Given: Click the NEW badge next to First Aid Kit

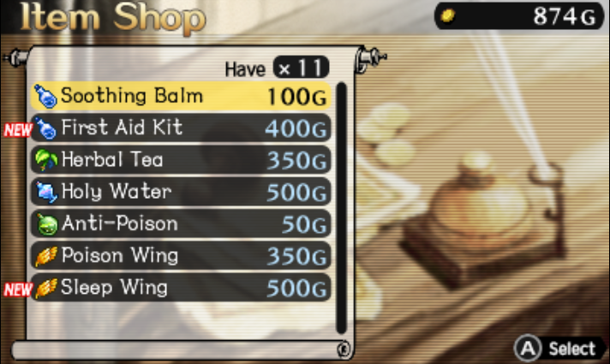Looking at the screenshot, I should [x=18, y=130].
